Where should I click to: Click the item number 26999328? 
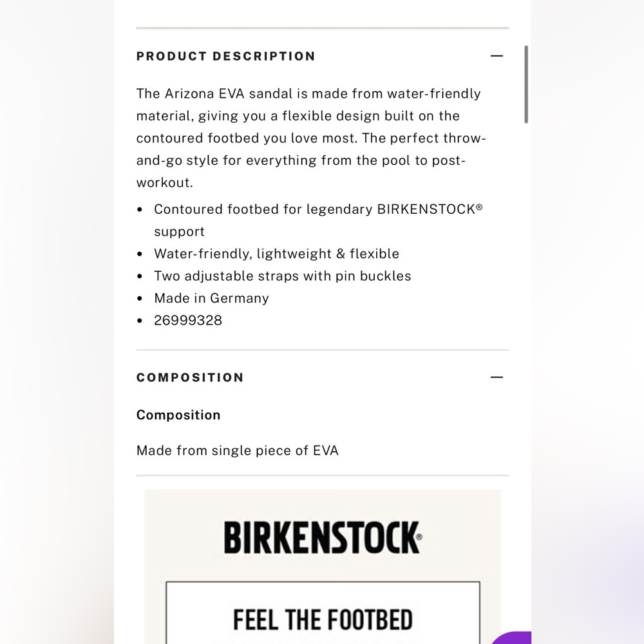(188, 320)
